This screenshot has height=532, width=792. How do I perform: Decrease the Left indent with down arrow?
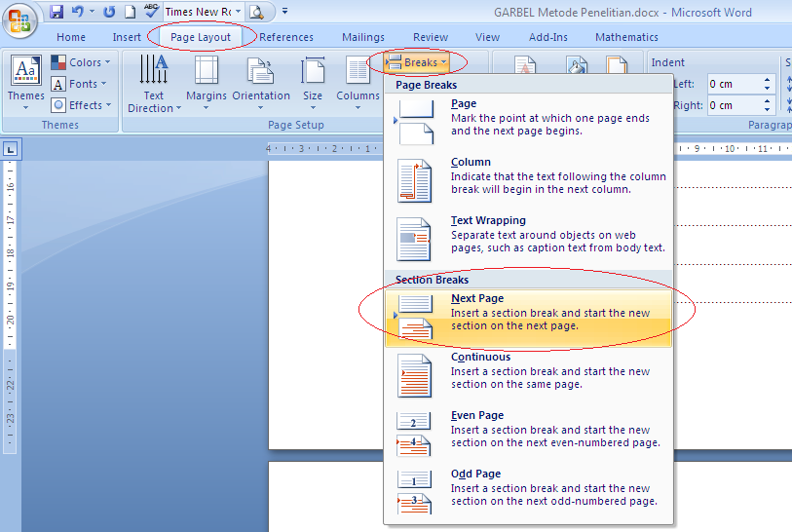tap(768, 89)
